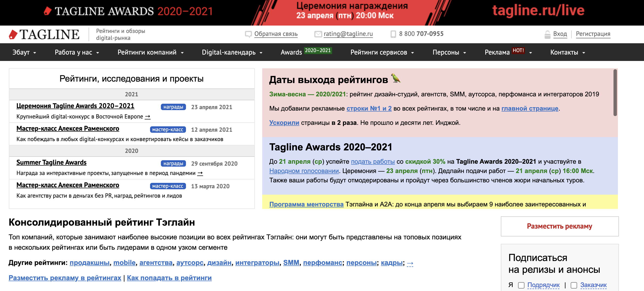Open the продакшны rating link
The image size is (644, 291).
pyautogui.click(x=90, y=263)
